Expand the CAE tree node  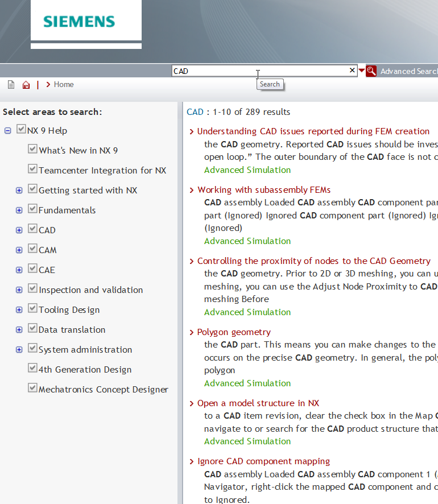tap(19, 270)
